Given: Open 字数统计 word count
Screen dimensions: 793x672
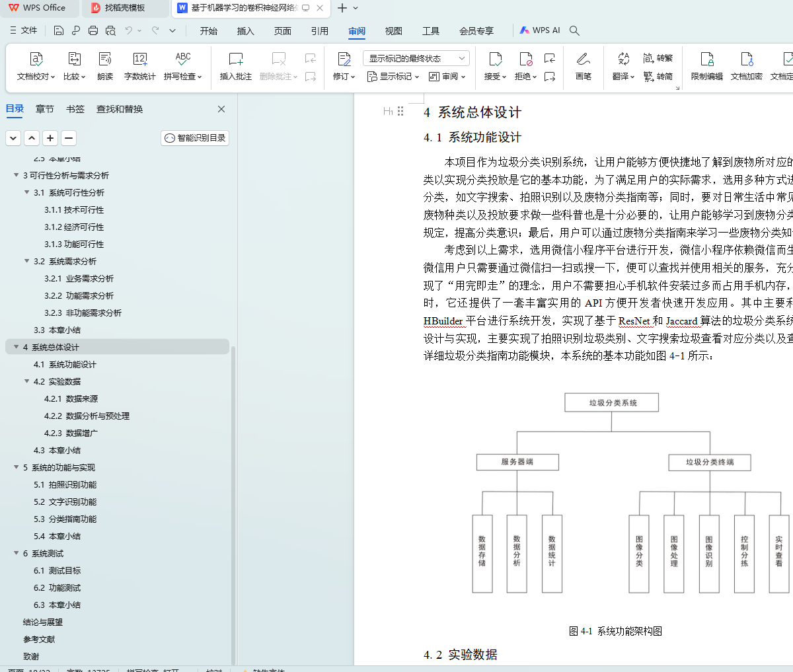Looking at the screenshot, I should click(x=140, y=67).
